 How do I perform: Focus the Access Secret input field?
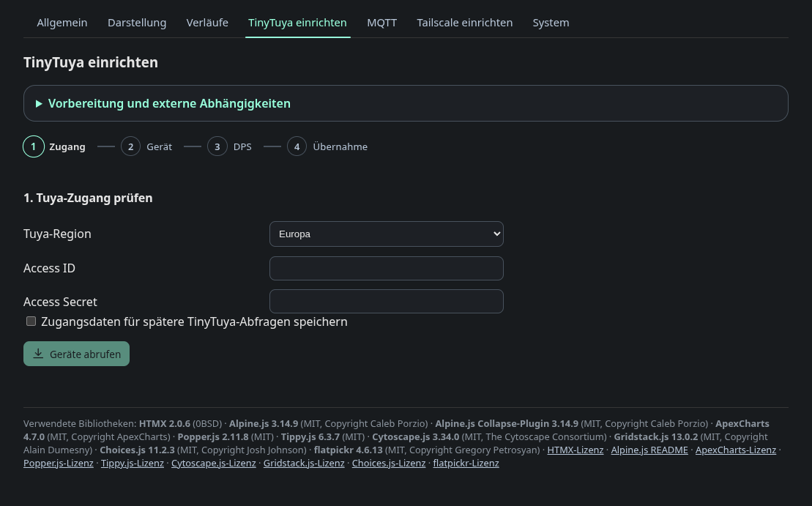point(387,302)
